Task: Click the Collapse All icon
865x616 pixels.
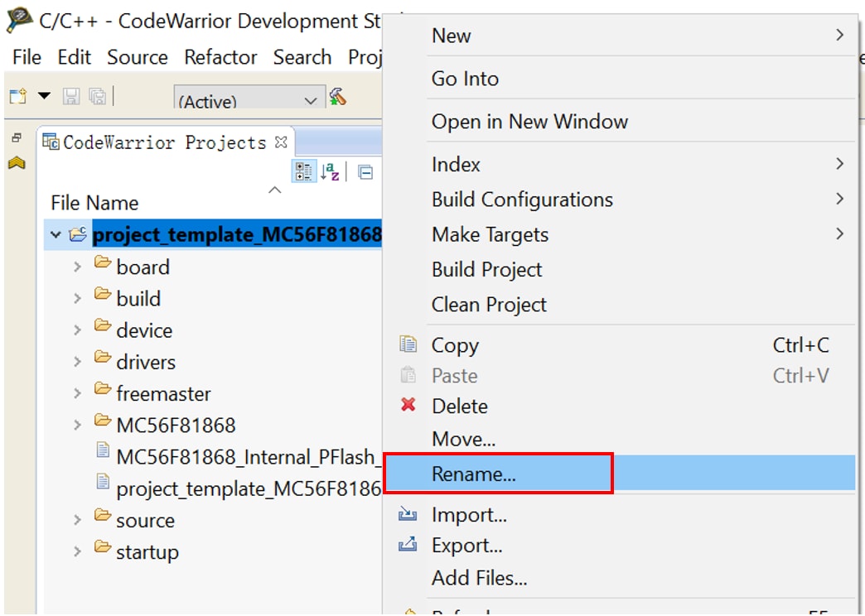Action: click(x=365, y=172)
